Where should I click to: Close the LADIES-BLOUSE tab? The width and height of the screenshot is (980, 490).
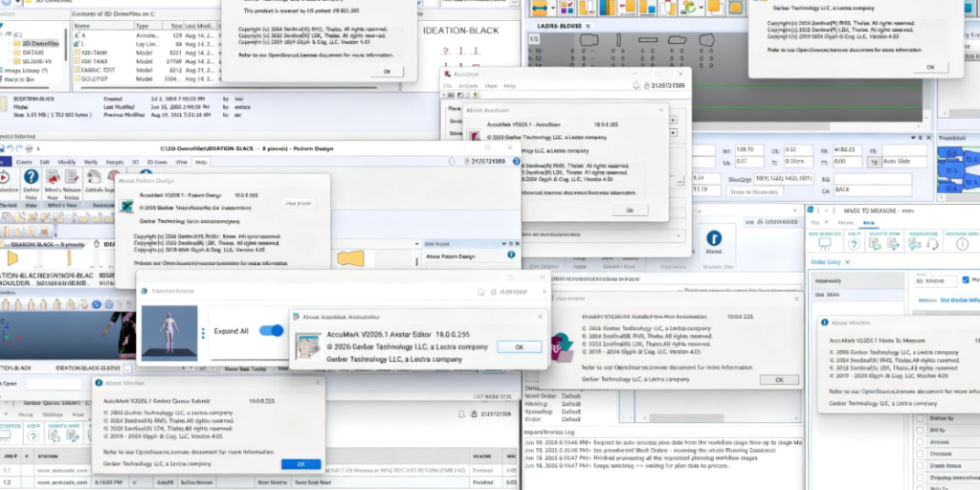(x=588, y=26)
